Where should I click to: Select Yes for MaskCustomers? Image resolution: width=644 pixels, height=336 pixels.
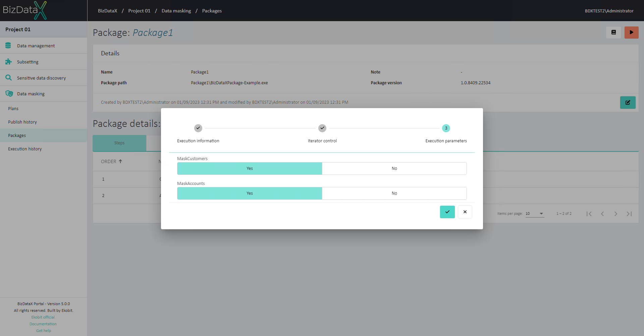click(x=250, y=169)
